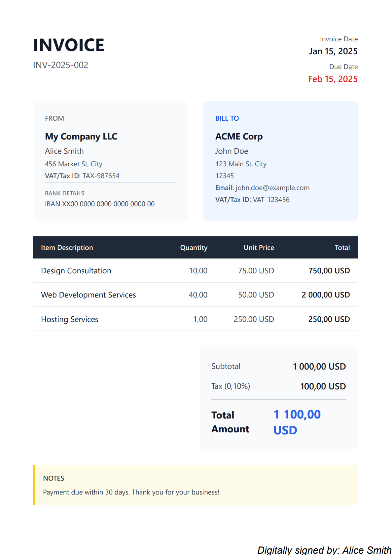
Task: Select the My Company LLC name
Action: pyautogui.click(x=81, y=137)
